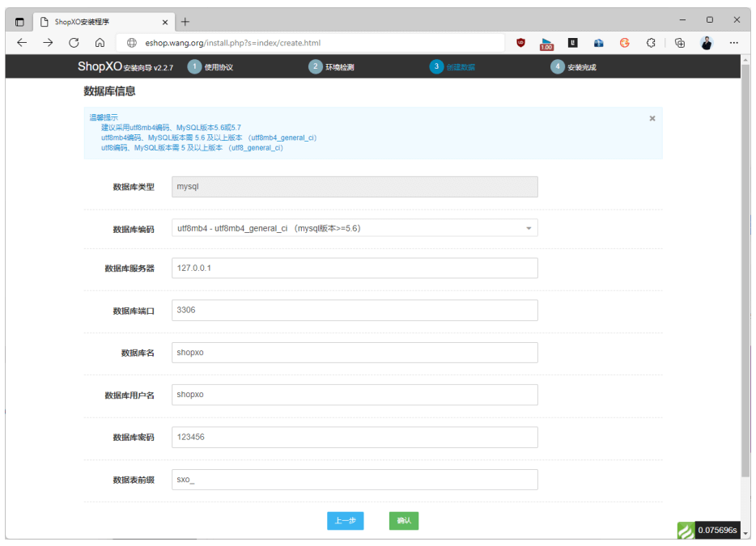
Task: Focus the 数据库用户名 input field
Action: pyautogui.click(x=355, y=395)
